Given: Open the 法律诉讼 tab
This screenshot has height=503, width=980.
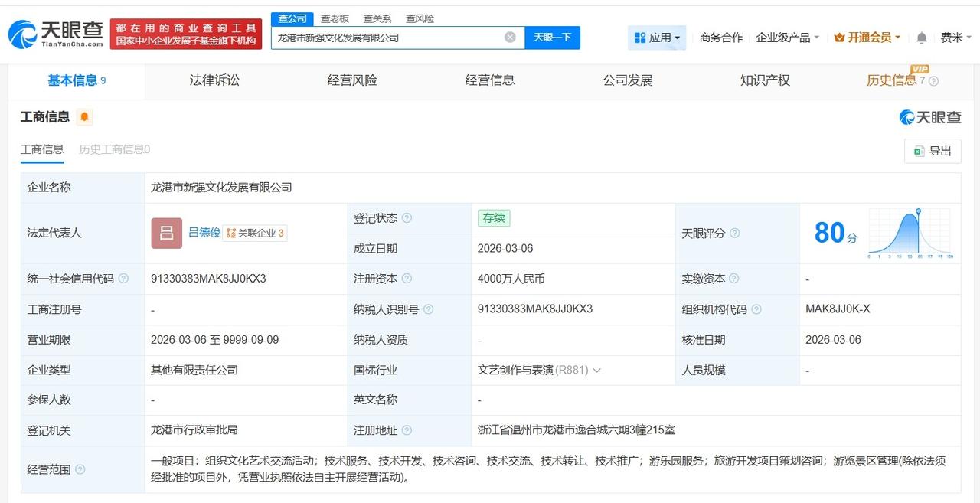Looking at the screenshot, I should click(x=214, y=79).
